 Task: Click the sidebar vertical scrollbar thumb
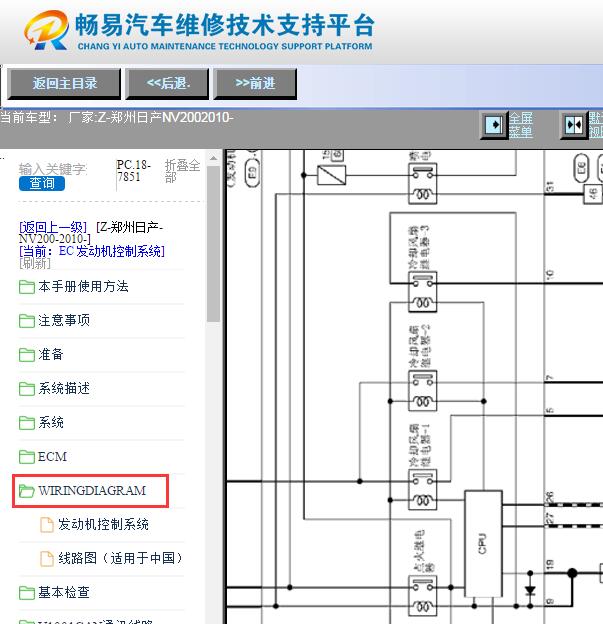tap(213, 244)
